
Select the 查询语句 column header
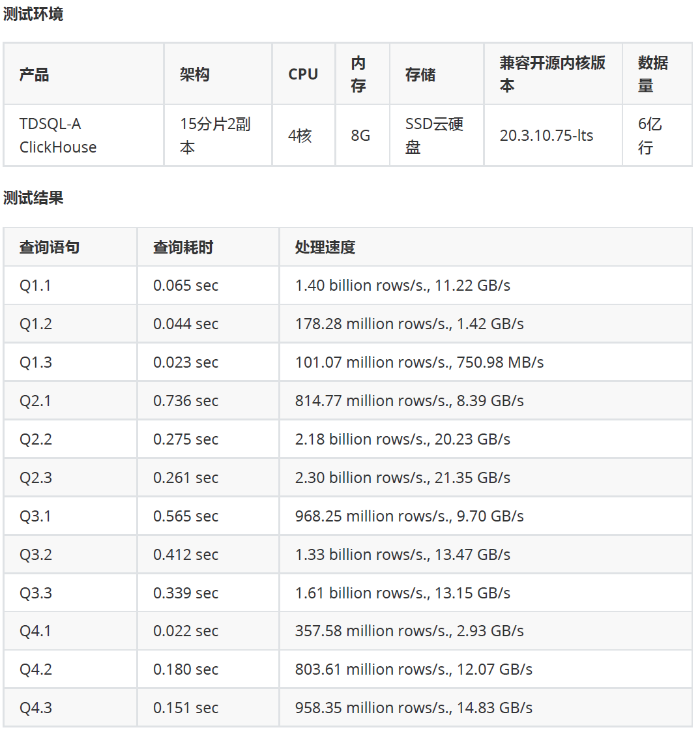70,247
